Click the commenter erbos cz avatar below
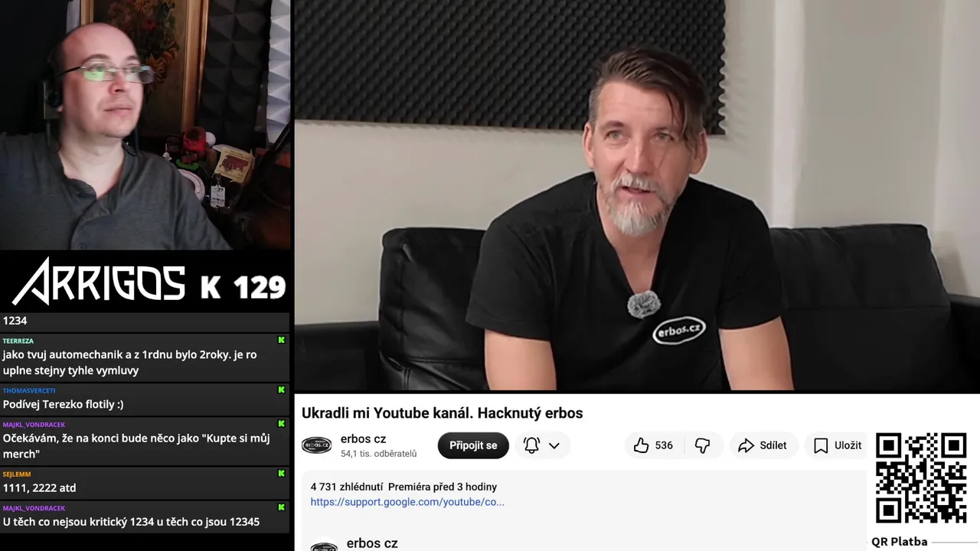Viewport: 980px width, 551px height. point(324,545)
